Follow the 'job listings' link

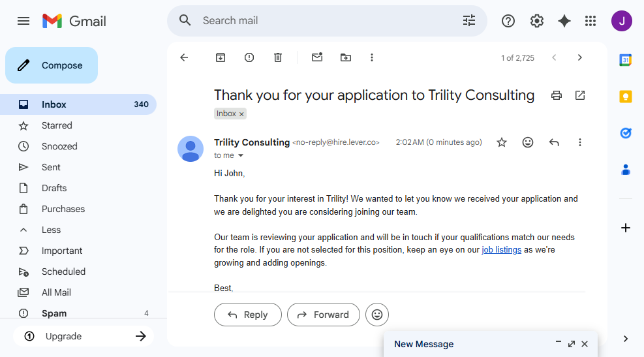pos(501,250)
